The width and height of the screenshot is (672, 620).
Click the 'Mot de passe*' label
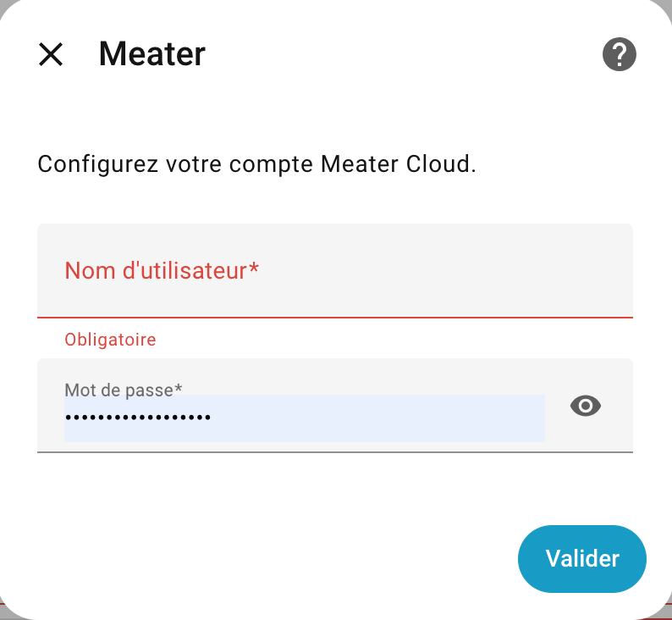point(124,390)
